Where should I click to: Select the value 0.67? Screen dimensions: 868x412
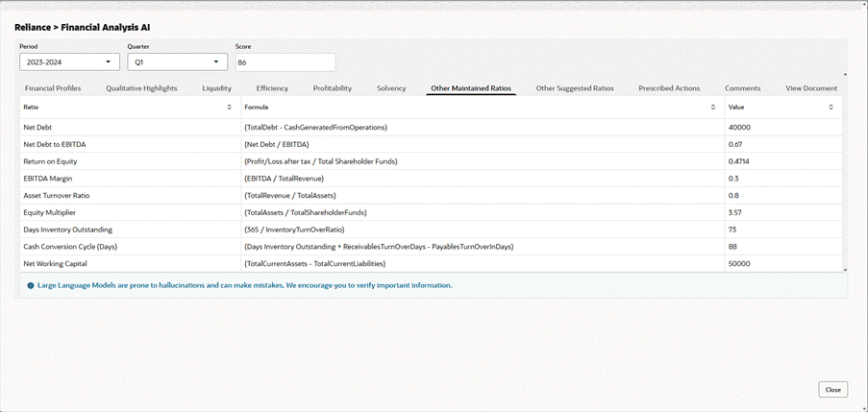[735, 144]
